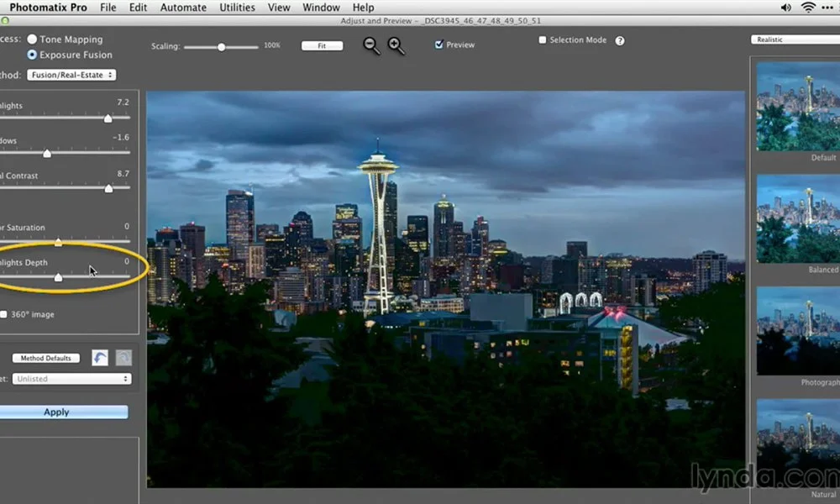Image resolution: width=840 pixels, height=504 pixels.
Task: Click the 100% scaling value
Action: pos(271,45)
